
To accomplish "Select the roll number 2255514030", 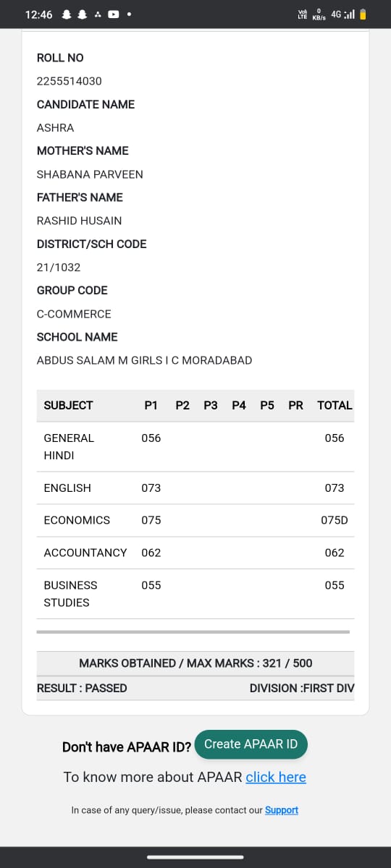I will tap(69, 81).
